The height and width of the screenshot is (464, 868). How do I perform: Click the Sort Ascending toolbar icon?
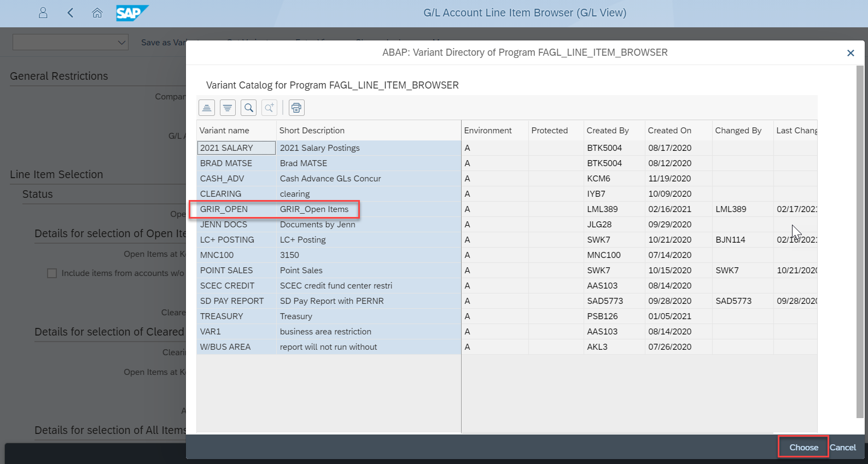(x=207, y=108)
